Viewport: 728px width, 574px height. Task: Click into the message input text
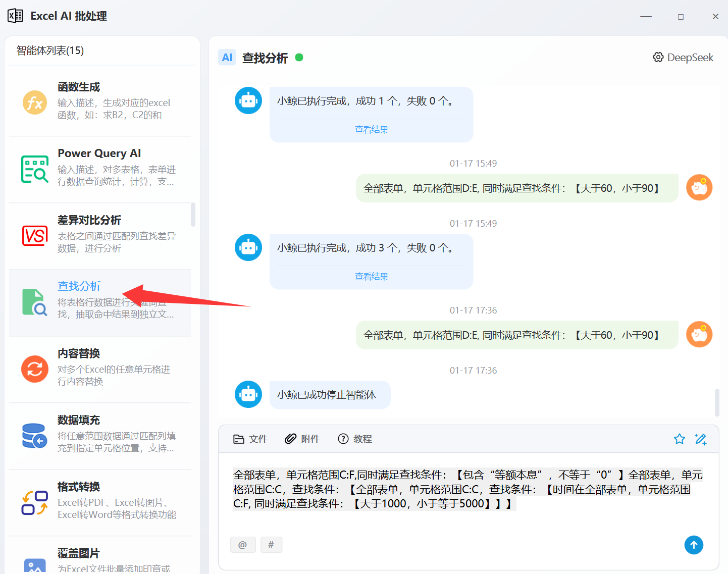pyautogui.click(x=468, y=489)
